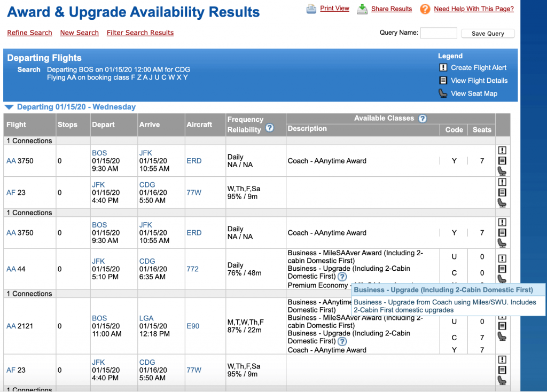This screenshot has width=547, height=392.
Task: Open help icon for Need Help With This Page
Action: (425, 9)
